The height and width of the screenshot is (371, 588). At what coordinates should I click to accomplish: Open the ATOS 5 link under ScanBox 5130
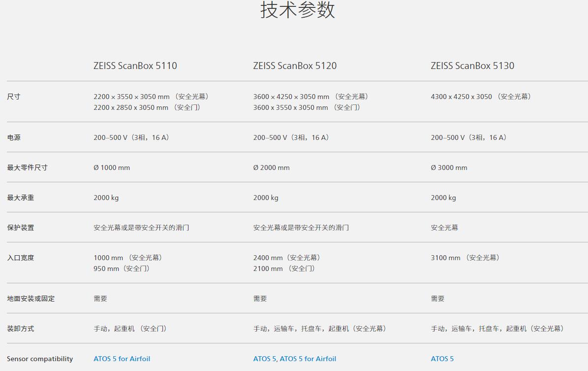[442, 359]
